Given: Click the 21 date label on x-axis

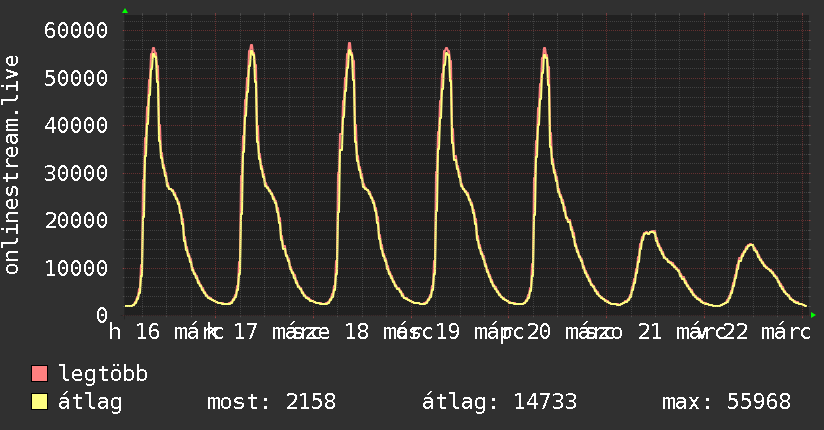Looking at the screenshot, I should 650,332.
